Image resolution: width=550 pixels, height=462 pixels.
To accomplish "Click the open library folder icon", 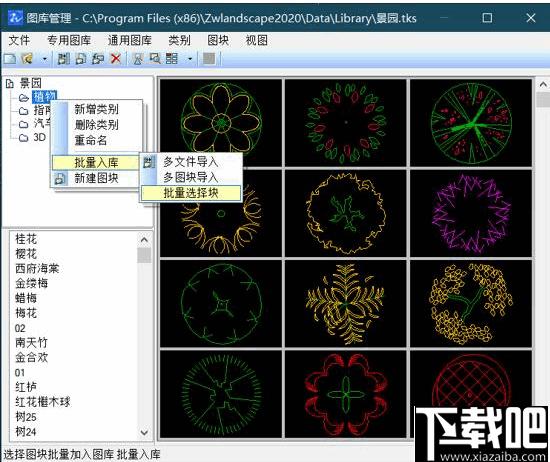I will click(x=28, y=59).
